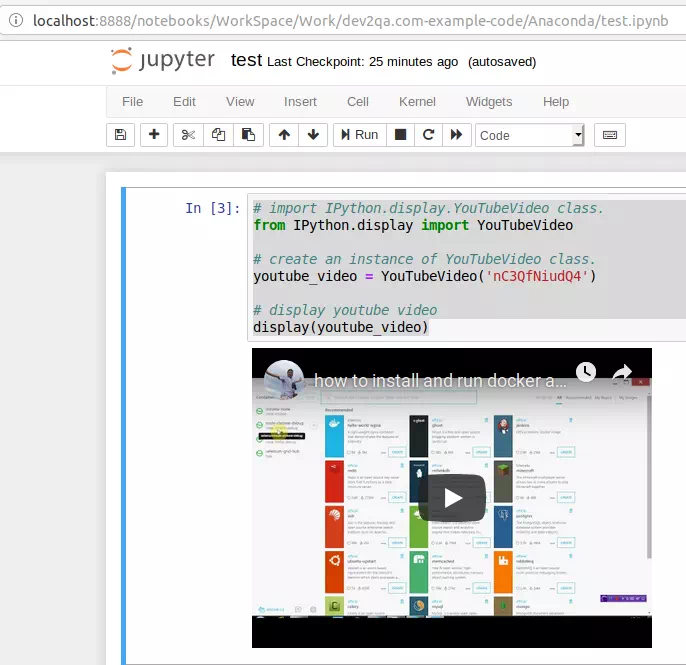
Task: Open the Widgets menu
Action: 489,102
